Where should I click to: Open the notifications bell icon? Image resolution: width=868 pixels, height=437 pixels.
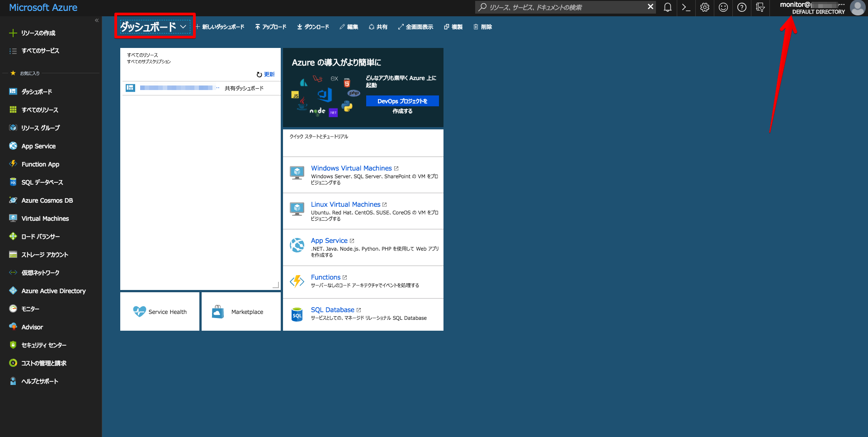click(667, 7)
